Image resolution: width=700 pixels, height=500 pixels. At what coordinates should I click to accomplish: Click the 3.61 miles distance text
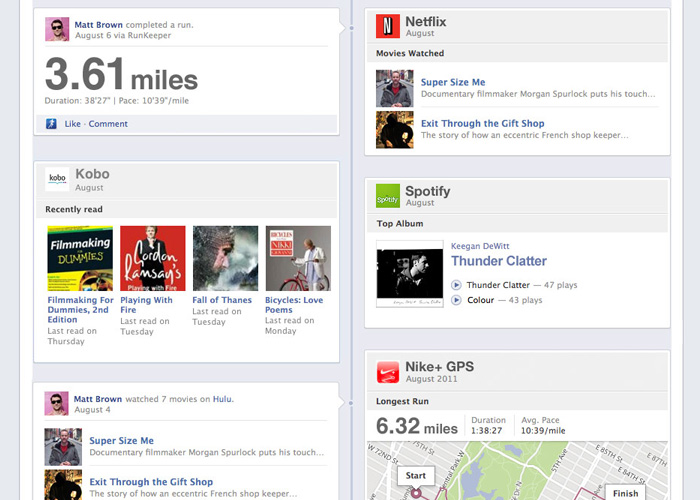point(121,74)
